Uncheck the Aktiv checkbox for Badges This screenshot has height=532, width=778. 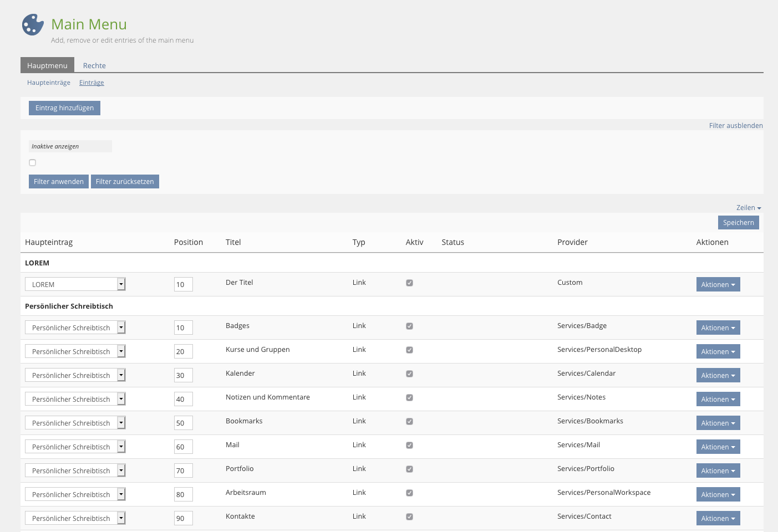pyautogui.click(x=409, y=326)
